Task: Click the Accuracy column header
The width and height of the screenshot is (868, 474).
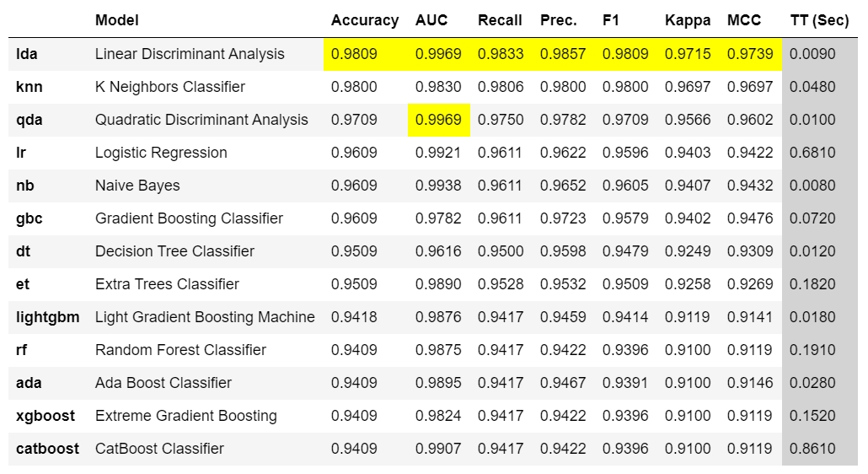Action: (x=364, y=20)
